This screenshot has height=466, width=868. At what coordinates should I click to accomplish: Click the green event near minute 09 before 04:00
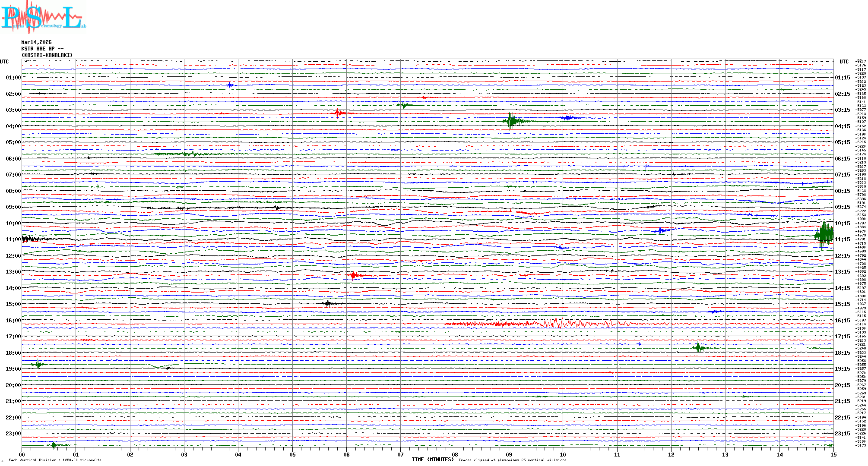[511, 121]
